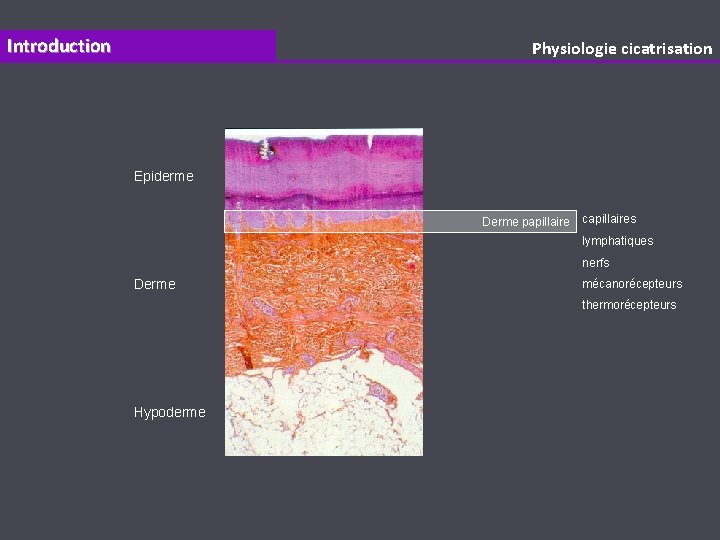This screenshot has width=720, height=540.
Task: Click the skin histology section image
Action: pos(324,292)
